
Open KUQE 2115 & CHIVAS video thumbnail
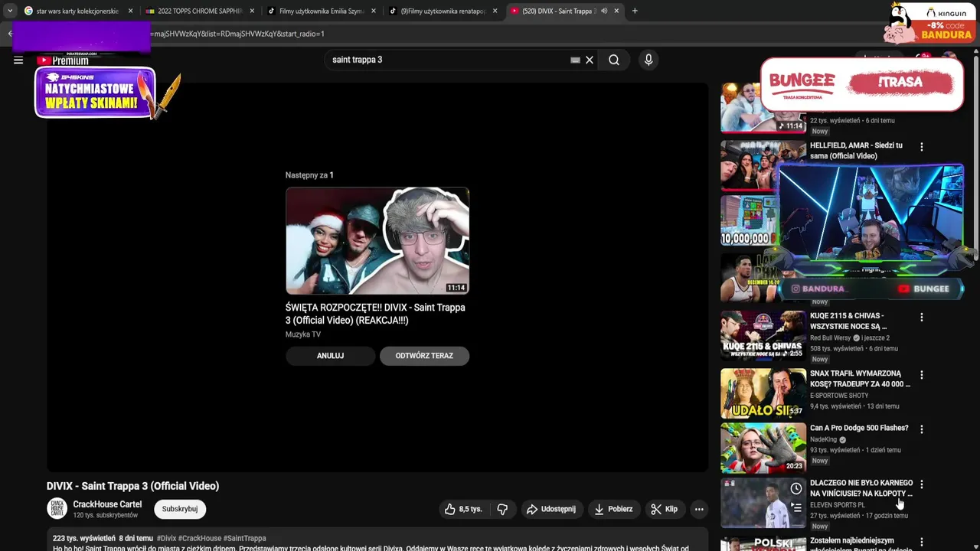click(x=763, y=335)
